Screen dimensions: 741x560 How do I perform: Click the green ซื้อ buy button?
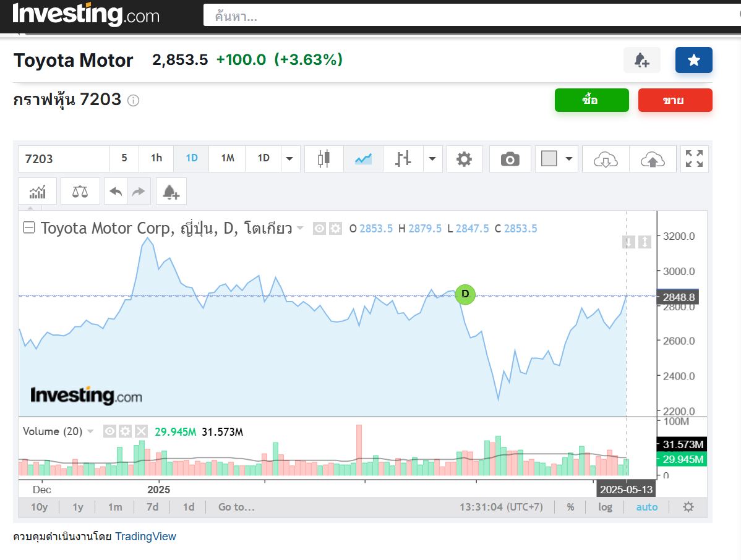coord(591,100)
